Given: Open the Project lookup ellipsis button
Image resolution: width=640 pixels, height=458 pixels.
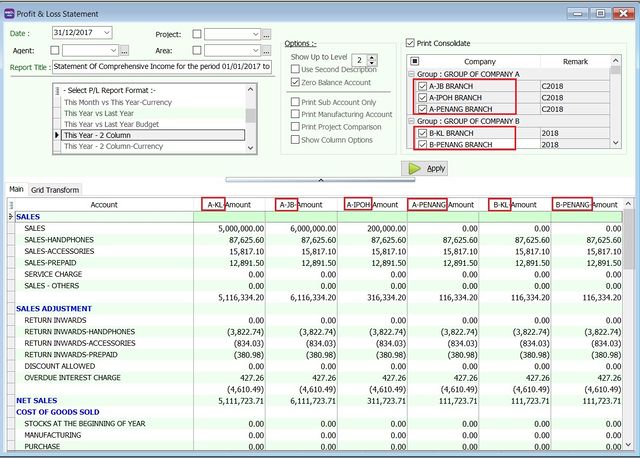Looking at the screenshot, I should coord(266,34).
